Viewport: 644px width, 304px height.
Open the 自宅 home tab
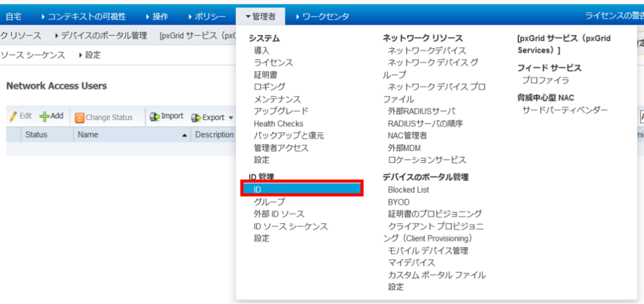(x=13, y=16)
